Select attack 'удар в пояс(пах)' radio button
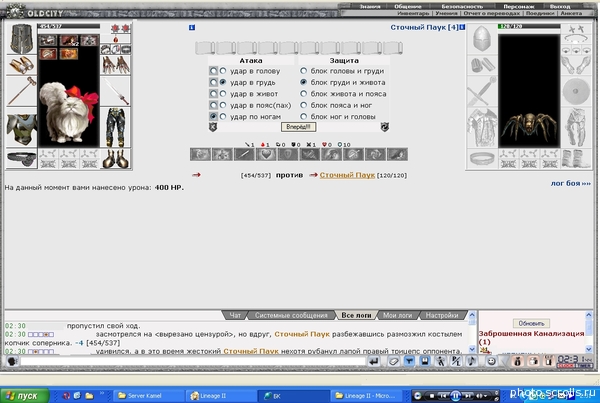600x403 pixels. (x=223, y=105)
